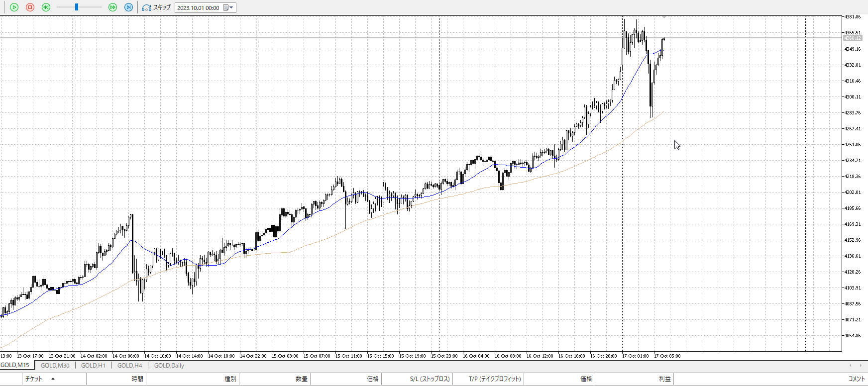Open the skip date calendar dropdown
Viewport: 868px width, 386px height.
point(228,7)
